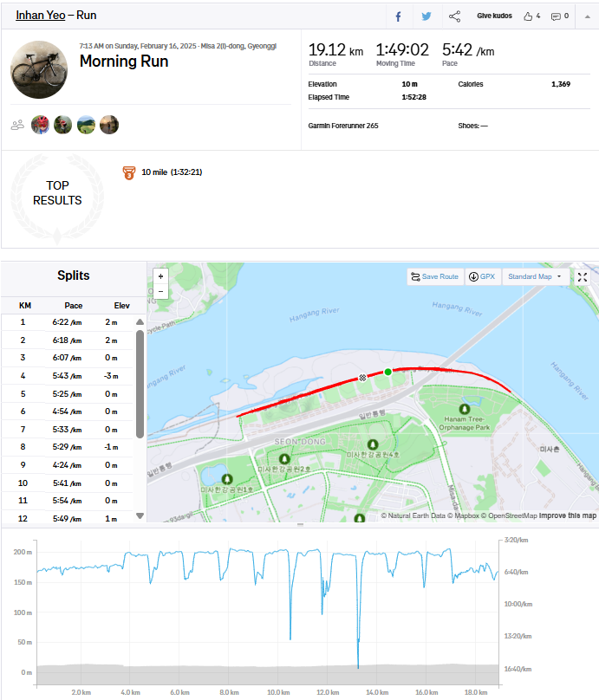Open the general share icon

coord(454,16)
